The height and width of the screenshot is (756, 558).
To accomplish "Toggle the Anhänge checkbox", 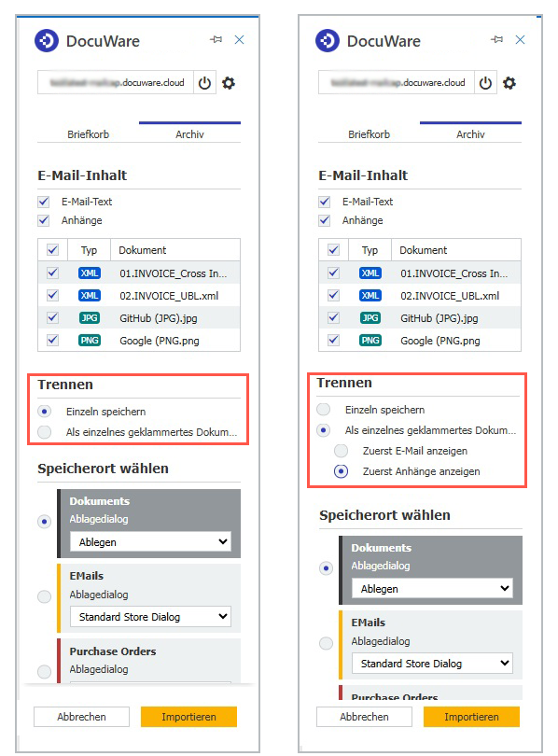I will 43,220.
